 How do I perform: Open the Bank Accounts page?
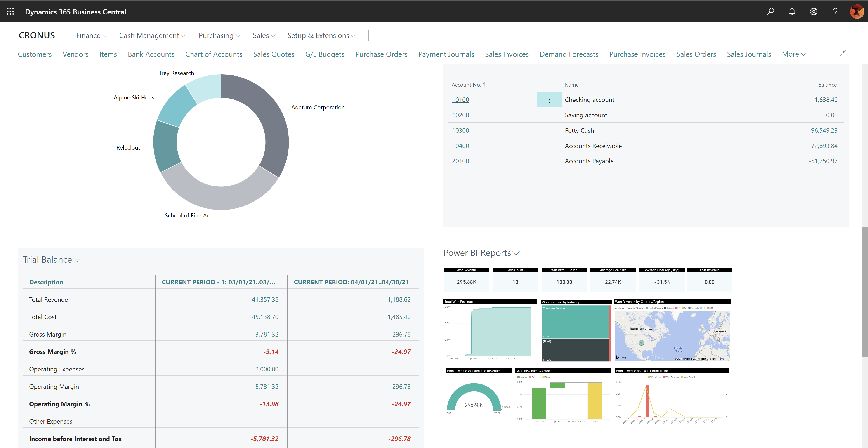click(151, 54)
